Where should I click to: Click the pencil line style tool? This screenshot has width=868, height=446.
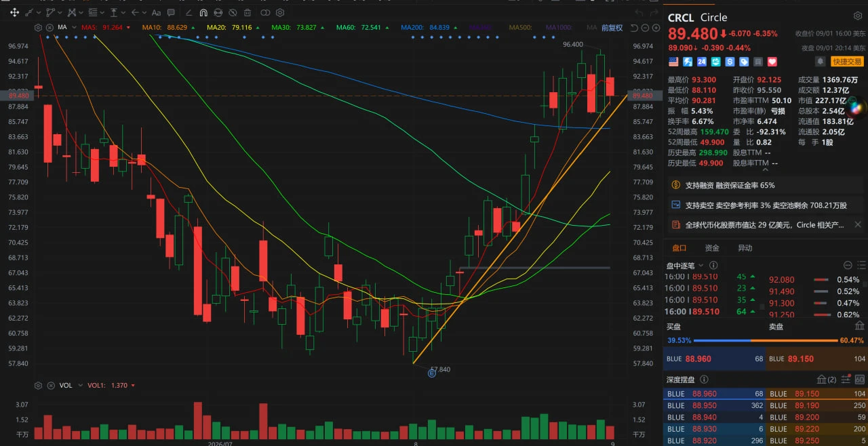pos(189,12)
